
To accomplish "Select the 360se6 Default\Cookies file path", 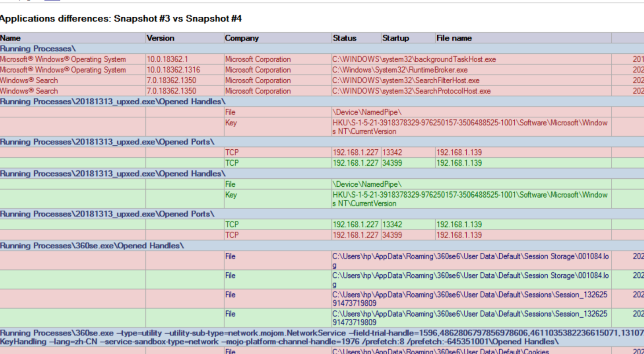I will (x=440, y=351).
